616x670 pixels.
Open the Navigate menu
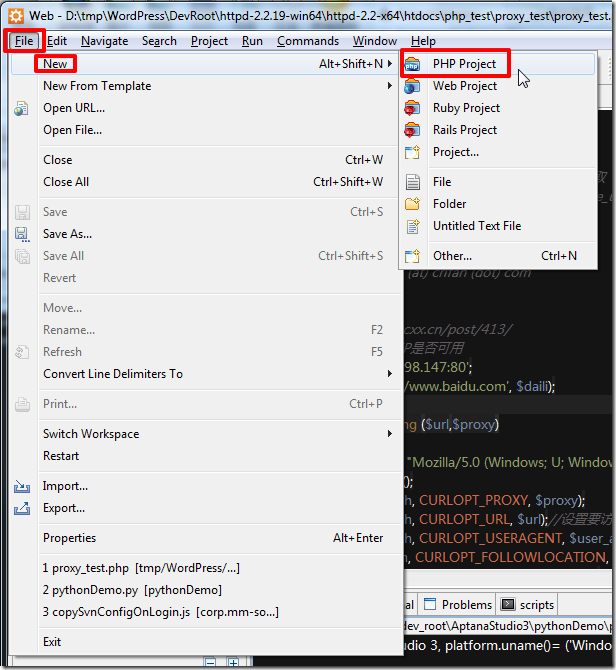click(x=105, y=41)
